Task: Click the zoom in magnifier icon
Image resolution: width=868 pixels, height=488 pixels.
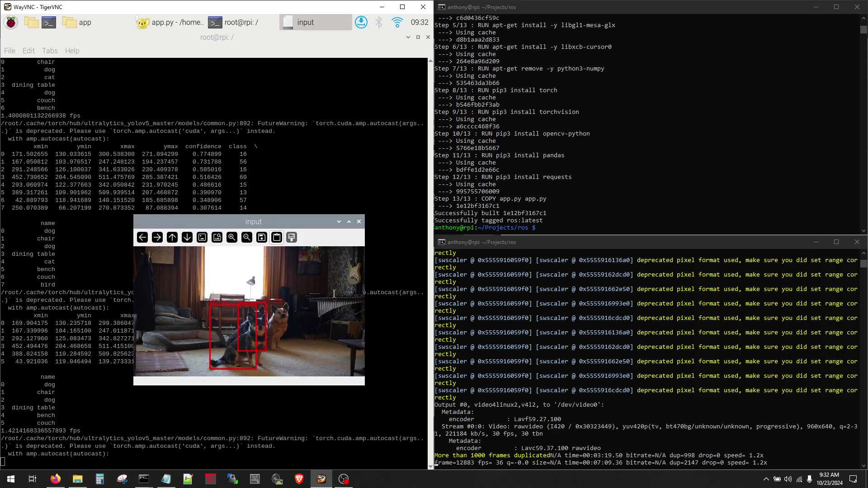Action: [232, 237]
